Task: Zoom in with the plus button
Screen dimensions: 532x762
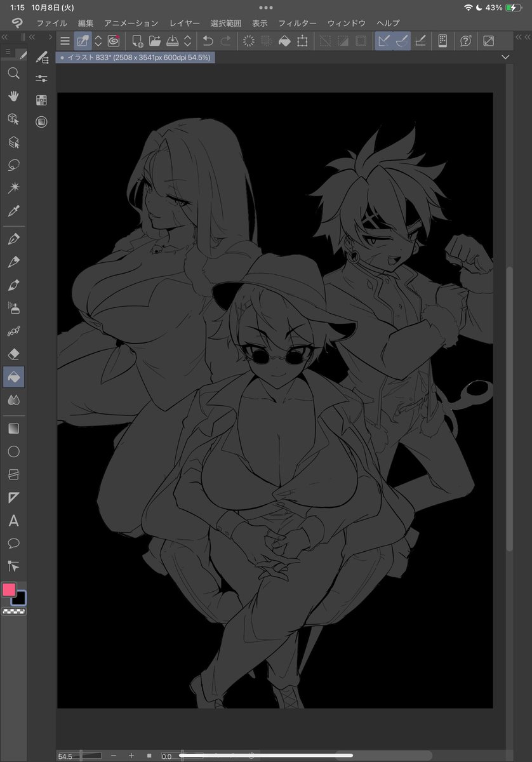Action: [131, 756]
